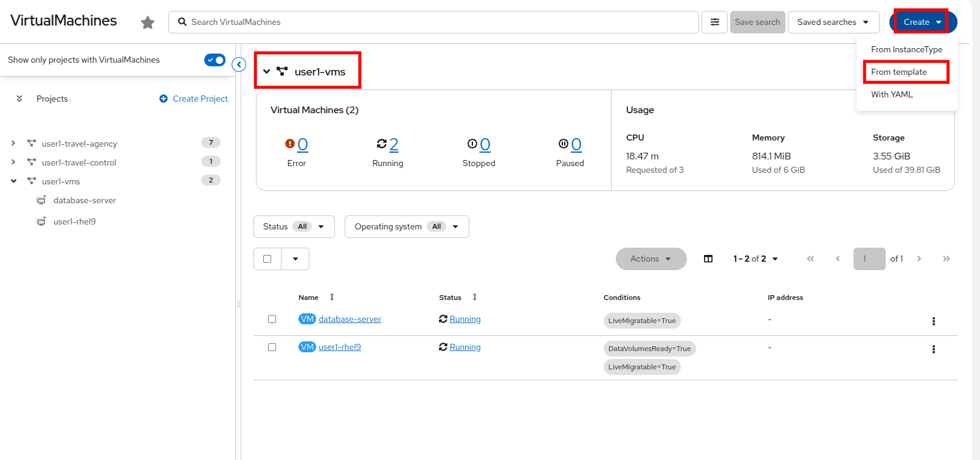Click the Create Project link
The image size is (980, 460).
click(194, 99)
